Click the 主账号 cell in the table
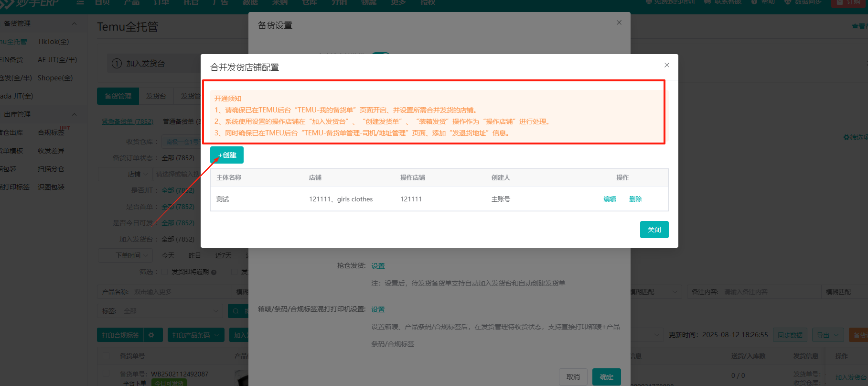This screenshot has height=386, width=868. pos(501,199)
